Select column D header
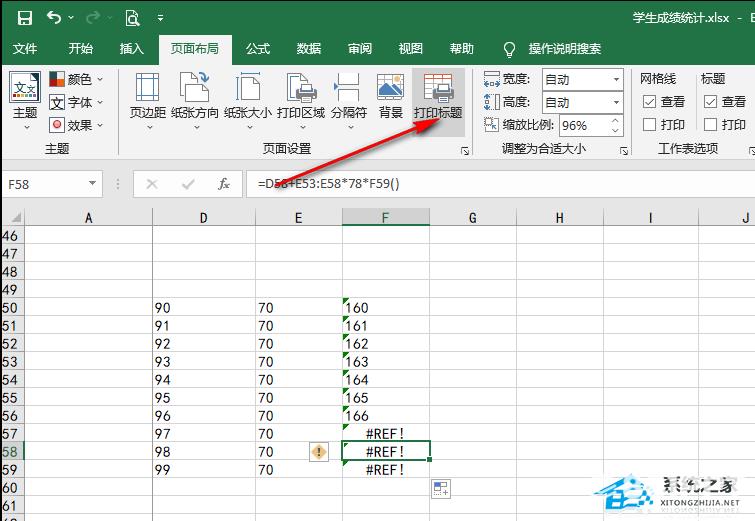Viewport: 755px width, 521px height. pos(204,218)
